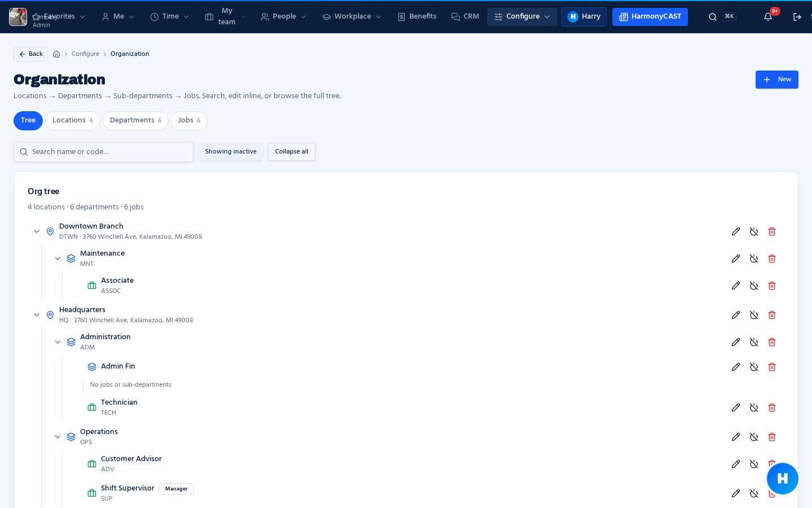Viewport: 812px width, 508px height.
Task: Edit the Customer Advisor job
Action: tap(736, 464)
